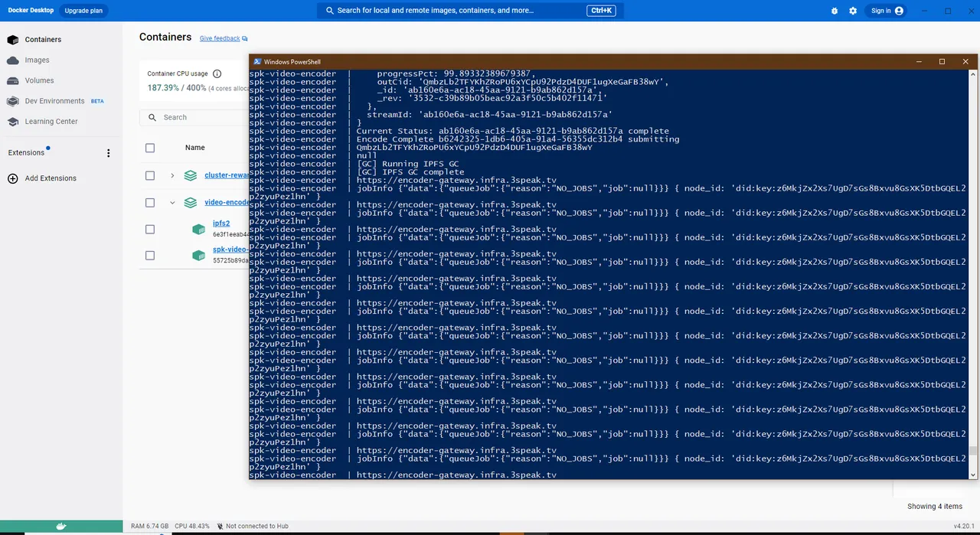Click the Container CPU usage info icon
The height and width of the screenshot is (535, 980).
pos(217,74)
